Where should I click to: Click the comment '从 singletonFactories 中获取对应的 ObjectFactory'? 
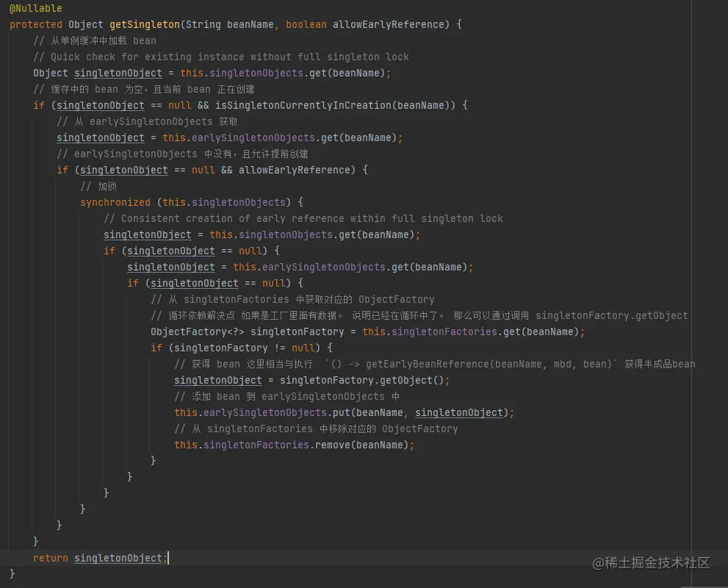pyautogui.click(x=292, y=300)
